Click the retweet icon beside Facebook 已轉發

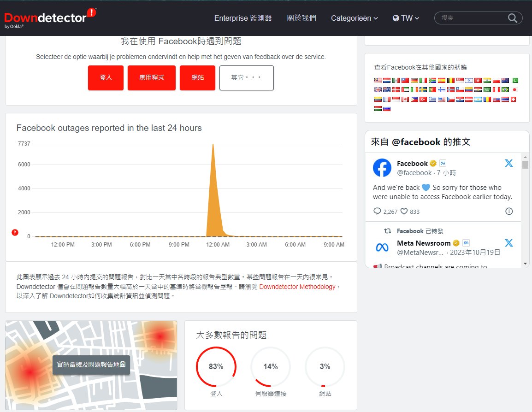(x=387, y=231)
